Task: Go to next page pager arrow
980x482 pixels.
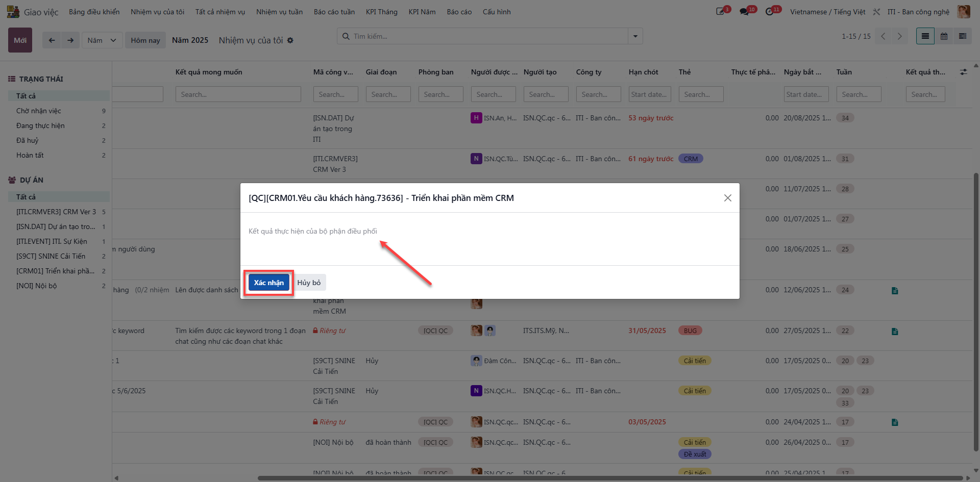Action: coord(899,36)
